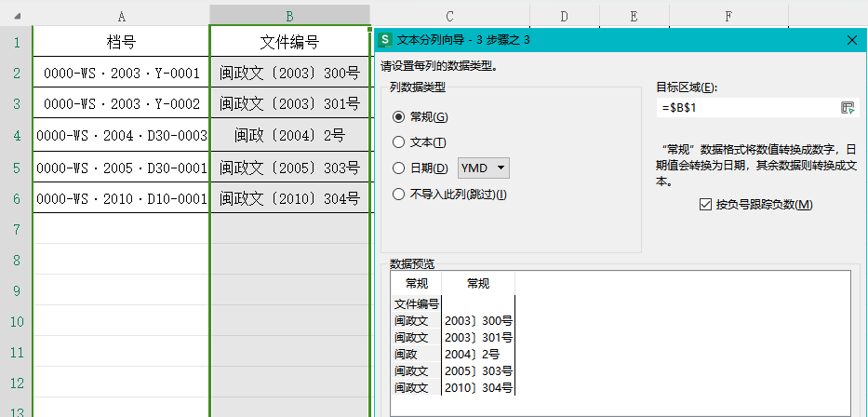Open the YMD date format dropdown
The width and height of the screenshot is (868, 417).
pos(484,168)
